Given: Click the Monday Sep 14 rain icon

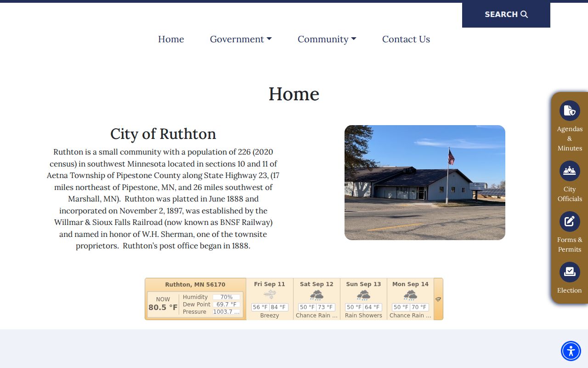Looking at the screenshot, I should (x=410, y=295).
